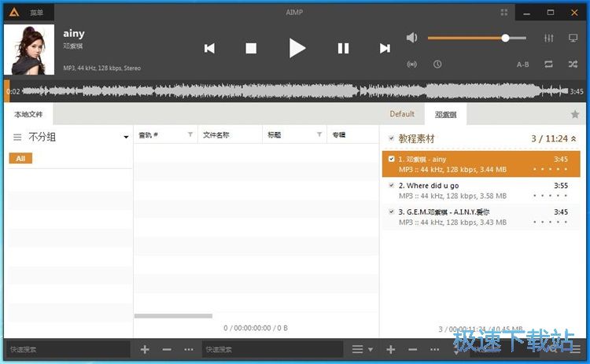Click the grouping hamburger icon

pos(17,138)
